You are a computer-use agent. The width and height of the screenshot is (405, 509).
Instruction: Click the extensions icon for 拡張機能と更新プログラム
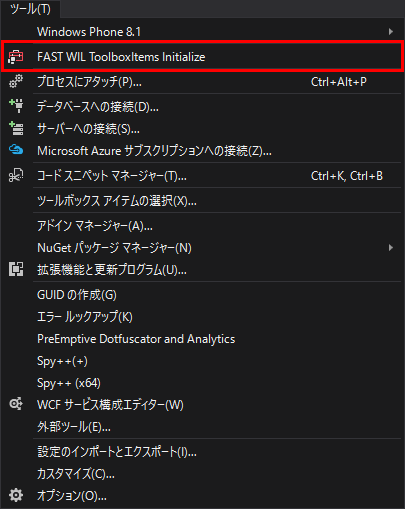pos(16,269)
